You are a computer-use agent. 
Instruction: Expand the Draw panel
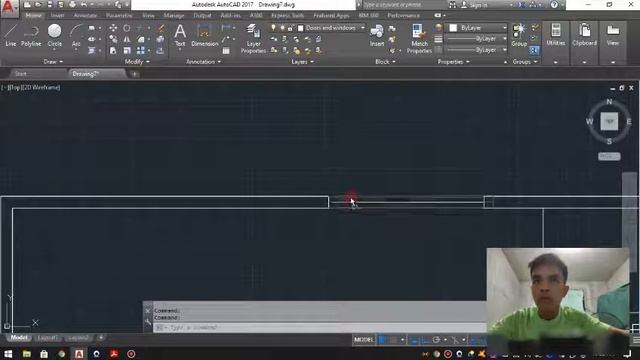(x=53, y=62)
